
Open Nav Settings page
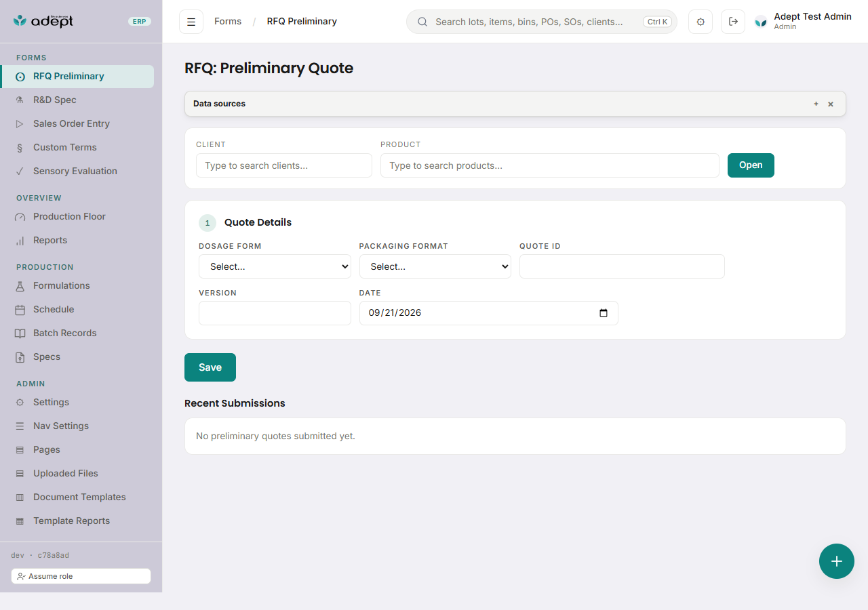pos(77,426)
